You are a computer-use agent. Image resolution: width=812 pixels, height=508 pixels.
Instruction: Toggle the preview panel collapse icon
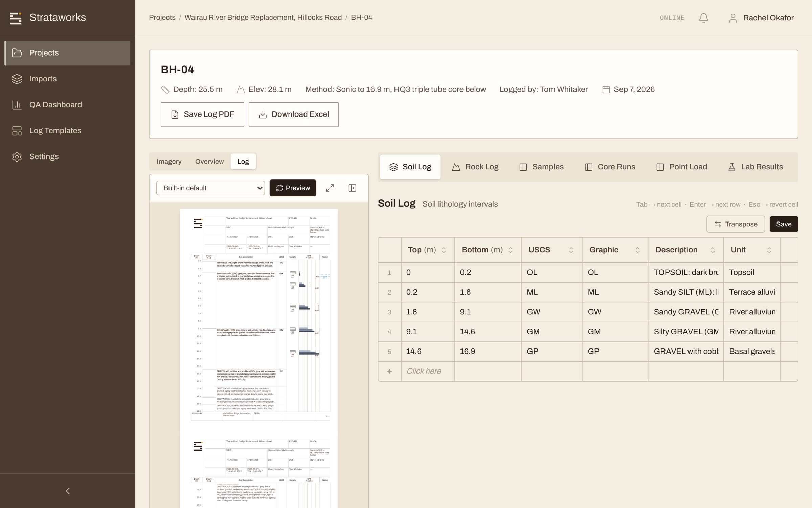coord(352,188)
